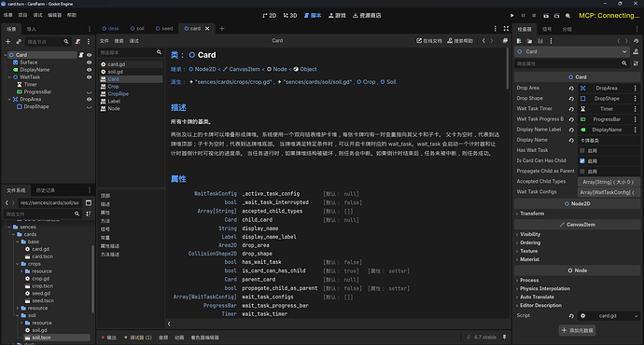Disable Is Card Can Has Child checkbox
The width and height of the screenshot is (644, 345).
pos(582,160)
